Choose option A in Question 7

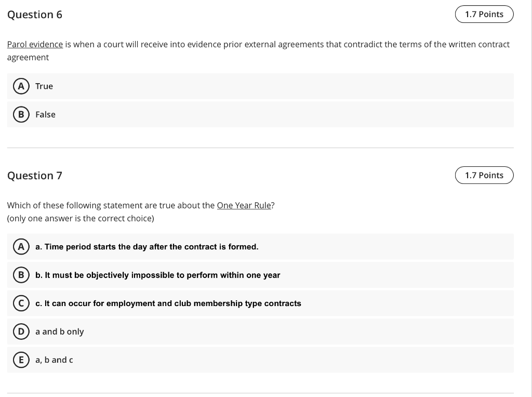click(x=21, y=246)
